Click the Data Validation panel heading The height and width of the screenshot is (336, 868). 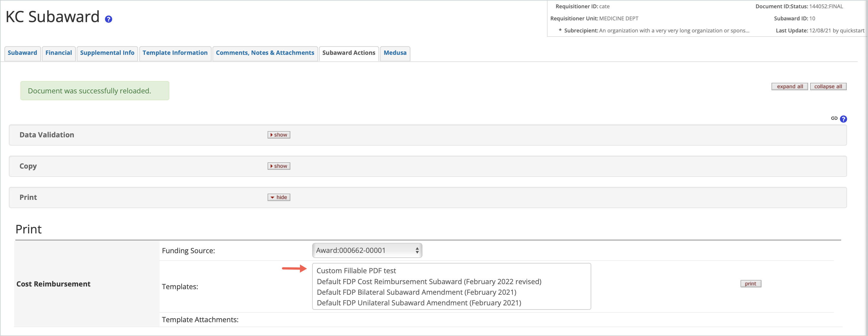click(x=47, y=135)
